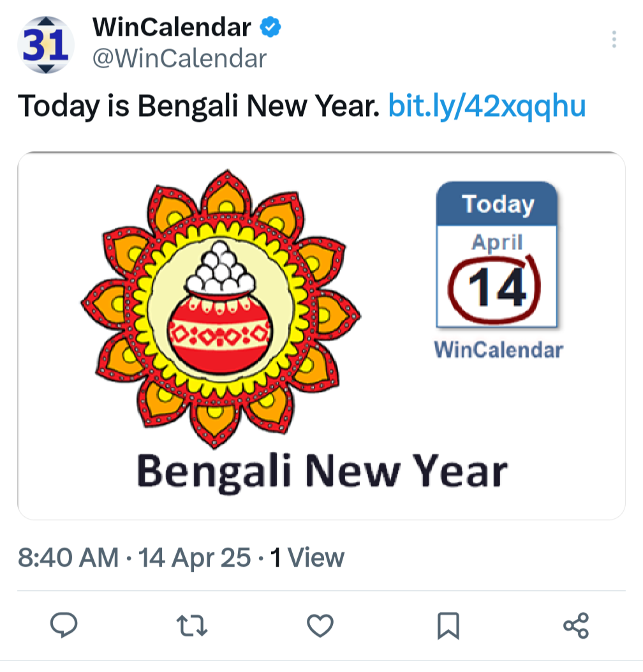
Task: Open the reply comment bubble icon
Action: click(x=64, y=625)
